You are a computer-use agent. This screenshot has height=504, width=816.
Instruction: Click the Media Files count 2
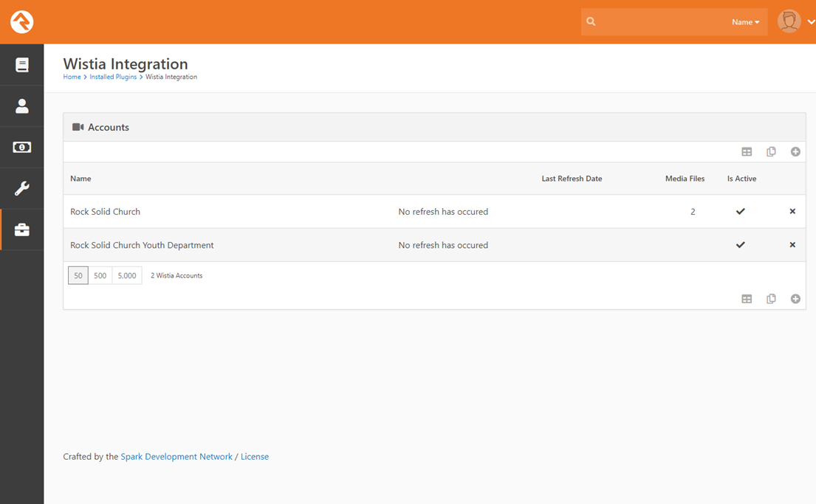693,212
